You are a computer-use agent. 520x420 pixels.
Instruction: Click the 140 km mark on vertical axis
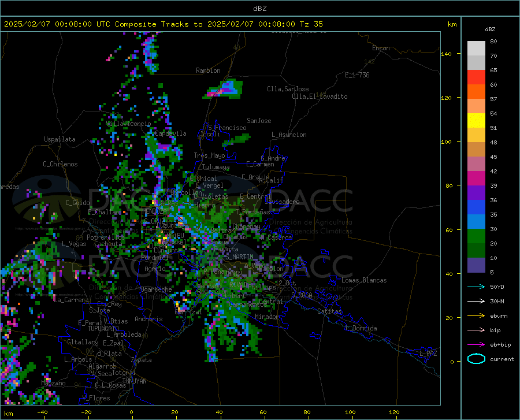coord(446,54)
